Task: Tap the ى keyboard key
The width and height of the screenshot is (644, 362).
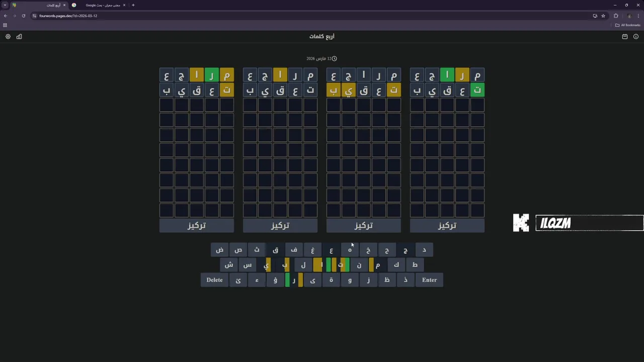Action: click(x=313, y=280)
